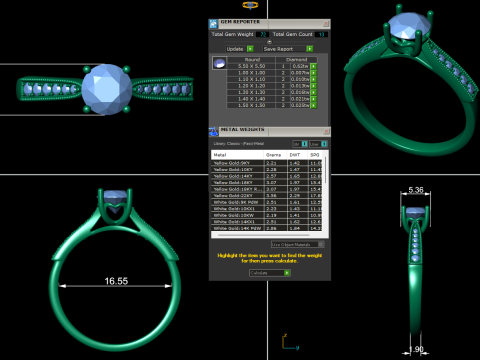Toggle the UV teal switch
The width and height of the screenshot is (480, 360).
pos(304,144)
